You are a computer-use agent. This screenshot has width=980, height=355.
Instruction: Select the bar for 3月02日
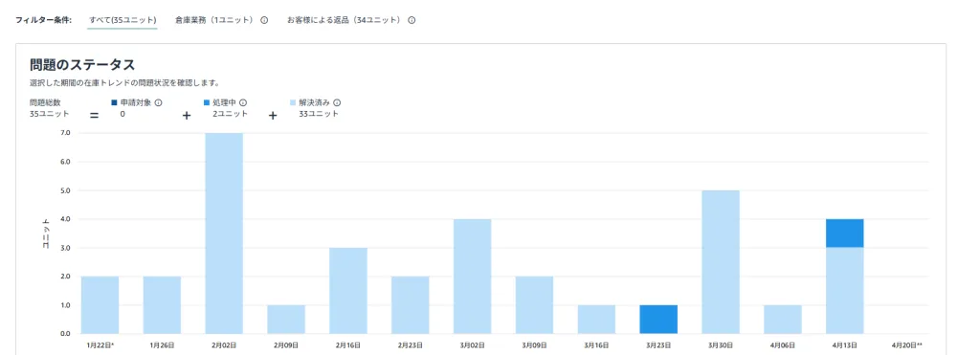point(473,277)
